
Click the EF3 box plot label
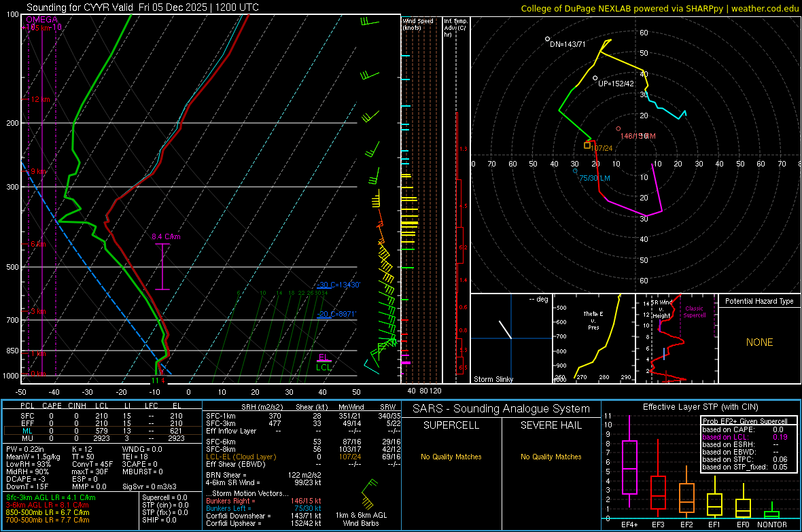pos(658,525)
